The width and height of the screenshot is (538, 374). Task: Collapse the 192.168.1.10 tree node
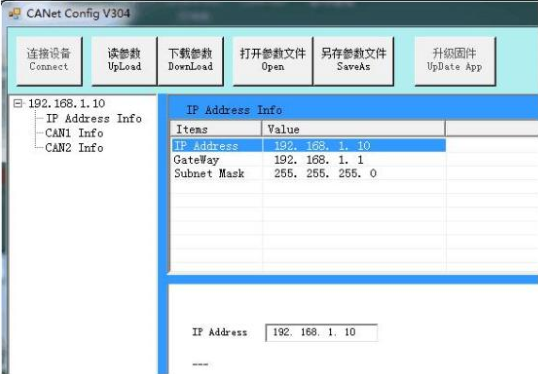coord(17,103)
